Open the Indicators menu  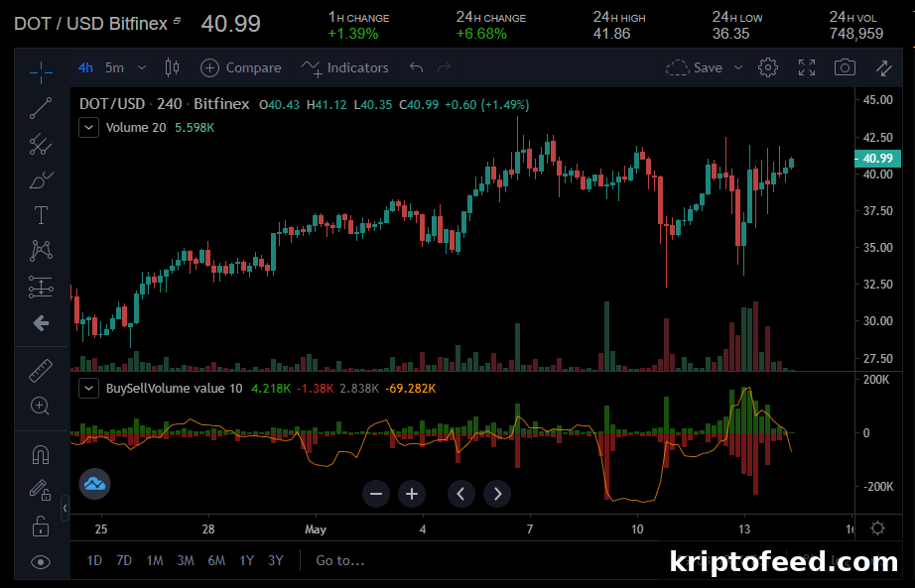(345, 68)
